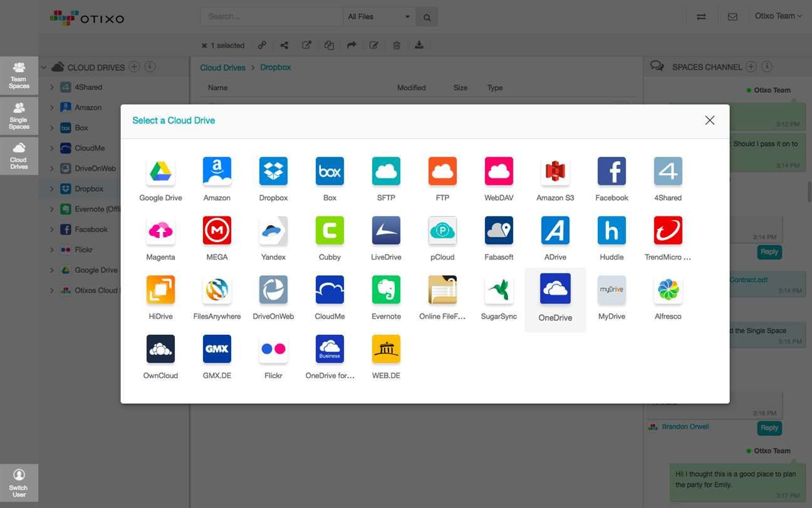Expand the 4Shared drive in the tree
812x508 pixels.
click(x=51, y=88)
